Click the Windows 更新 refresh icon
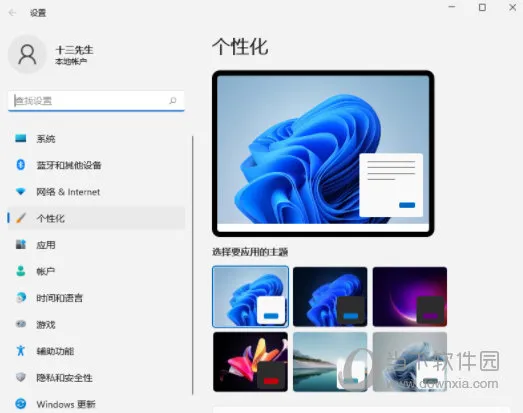Screen dimensions: 523x413 coord(21,404)
